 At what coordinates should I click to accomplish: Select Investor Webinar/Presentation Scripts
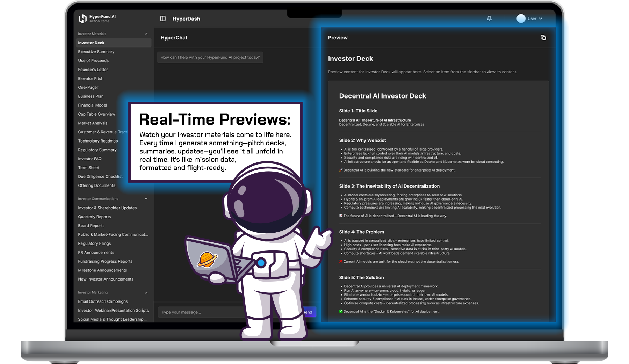click(114, 311)
